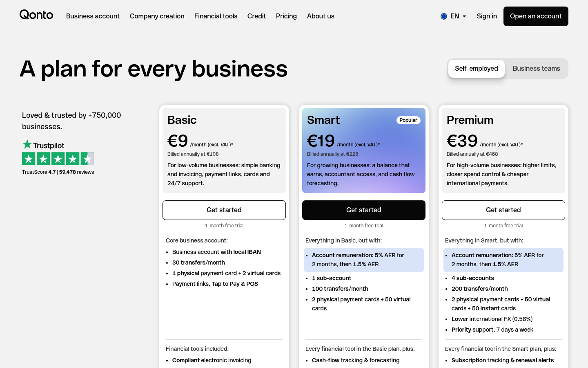The height and width of the screenshot is (368, 588).
Task: Click 'Lower international FX (0.56%)' item
Action: click(492, 319)
